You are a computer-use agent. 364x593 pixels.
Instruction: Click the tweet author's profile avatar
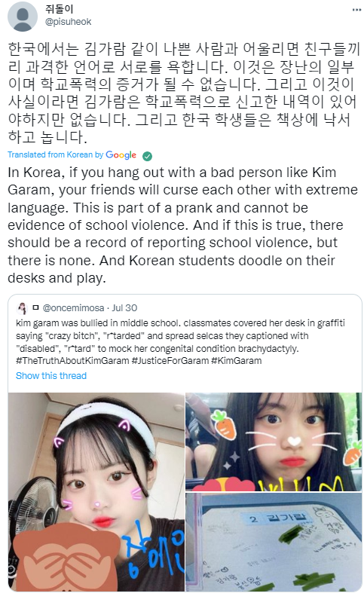[23, 17]
